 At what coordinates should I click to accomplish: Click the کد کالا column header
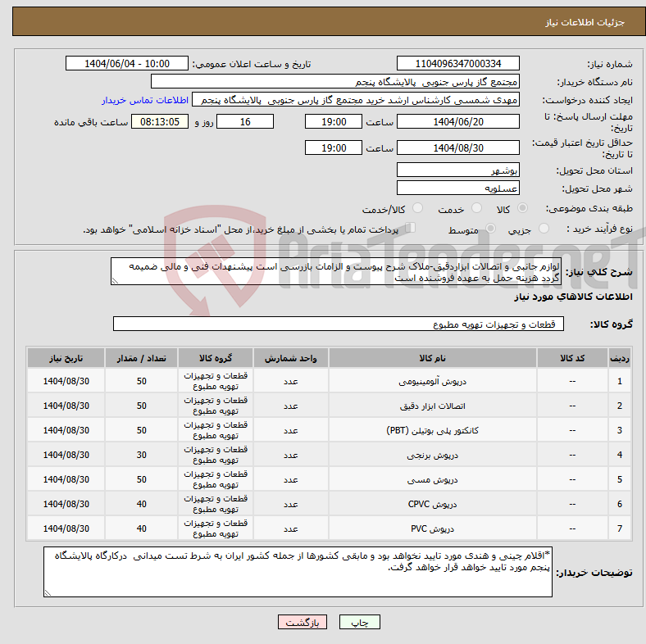(x=572, y=358)
